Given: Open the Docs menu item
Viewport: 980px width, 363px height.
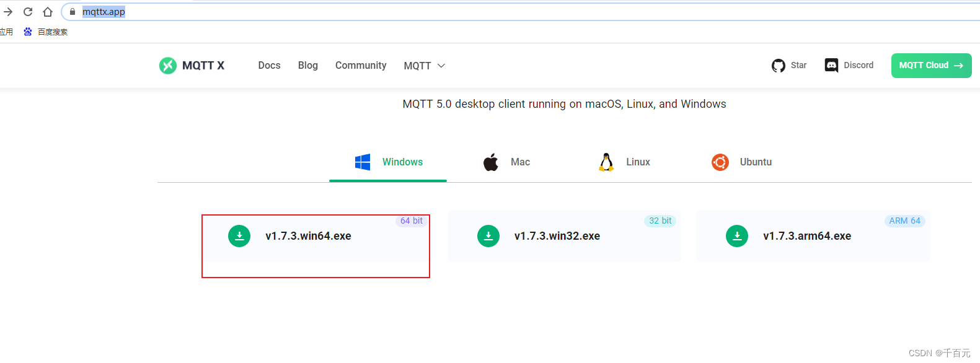Looking at the screenshot, I should (270, 66).
